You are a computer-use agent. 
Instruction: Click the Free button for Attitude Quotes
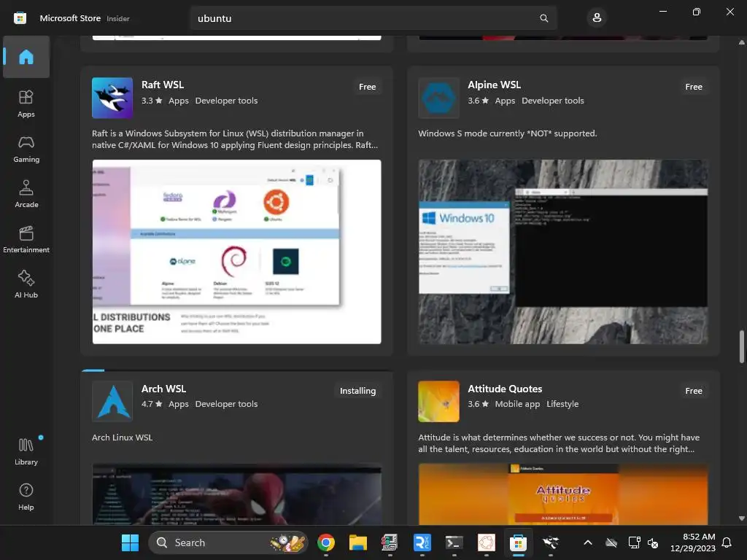pyautogui.click(x=694, y=391)
